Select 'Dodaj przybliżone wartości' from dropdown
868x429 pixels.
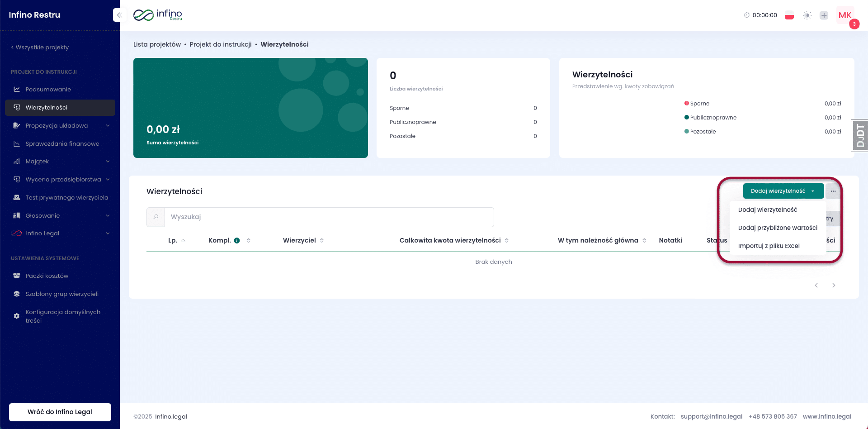(x=778, y=228)
